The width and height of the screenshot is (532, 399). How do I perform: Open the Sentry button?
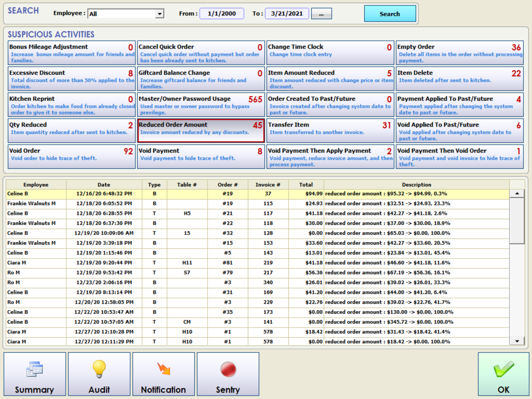pyautogui.click(x=228, y=374)
